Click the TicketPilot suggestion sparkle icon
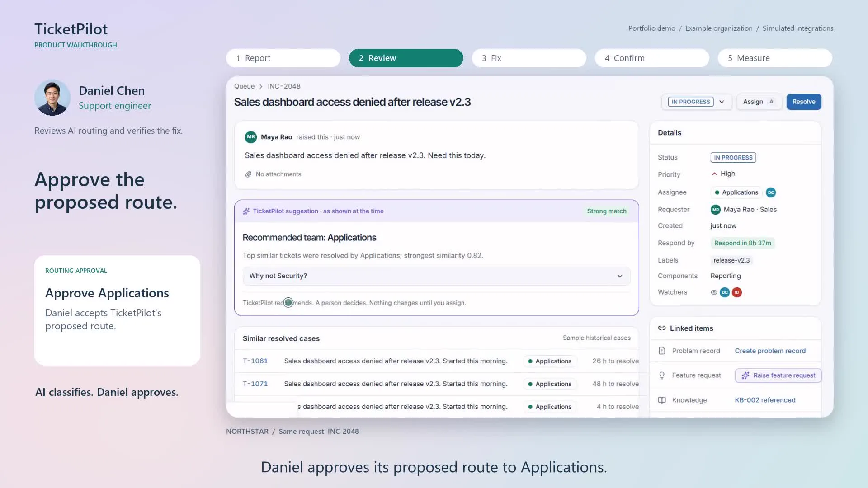 pos(246,211)
